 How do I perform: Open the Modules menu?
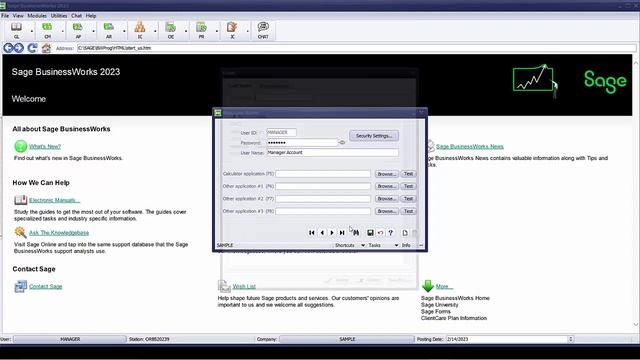[37, 16]
